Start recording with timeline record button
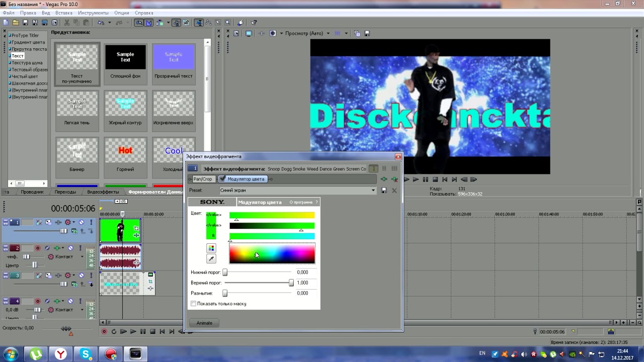The image size is (644, 362). pos(104,331)
